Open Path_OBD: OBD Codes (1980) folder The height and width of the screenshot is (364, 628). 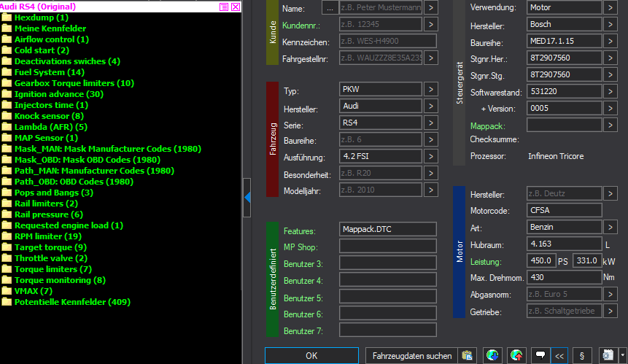(x=74, y=182)
